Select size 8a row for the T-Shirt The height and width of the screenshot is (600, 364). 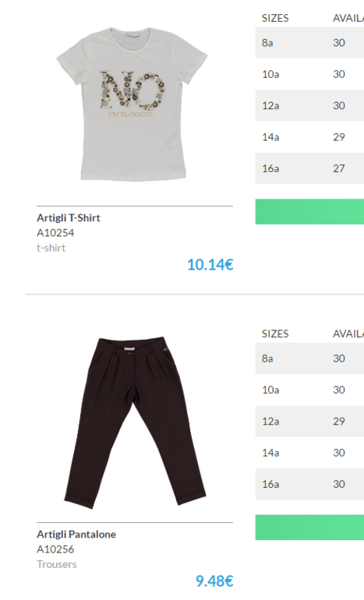tap(309, 43)
